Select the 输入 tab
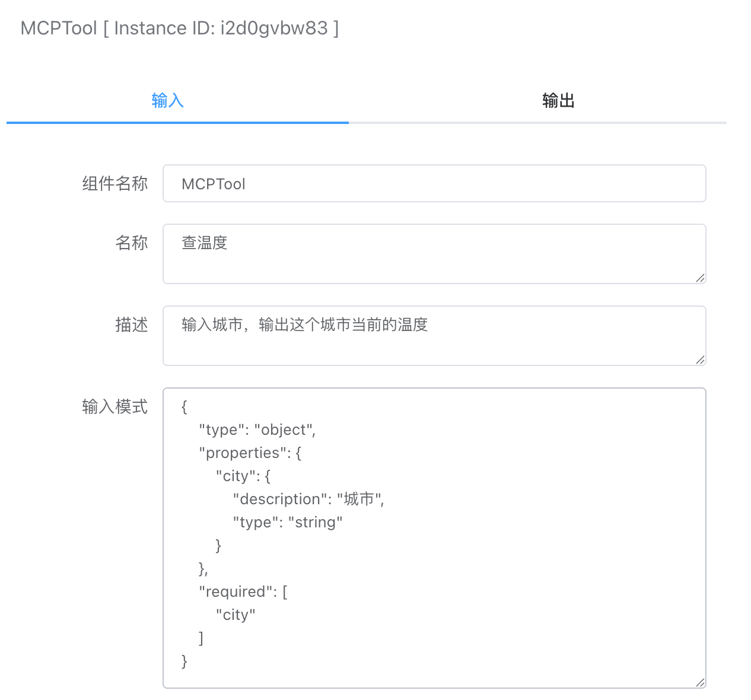Image resolution: width=751 pixels, height=700 pixels. [x=168, y=100]
